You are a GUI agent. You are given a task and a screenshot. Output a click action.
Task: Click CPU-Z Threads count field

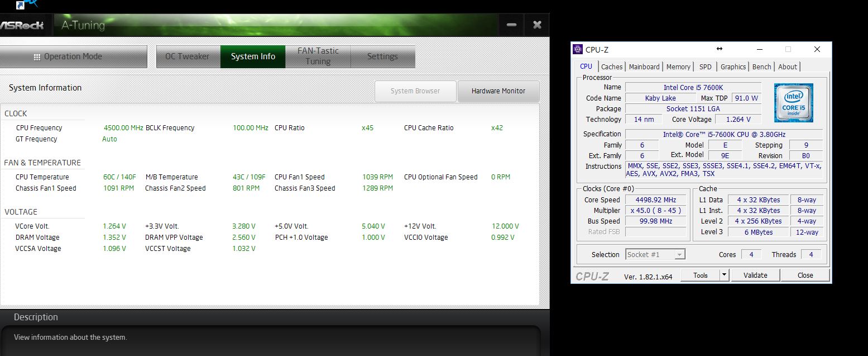pos(811,254)
